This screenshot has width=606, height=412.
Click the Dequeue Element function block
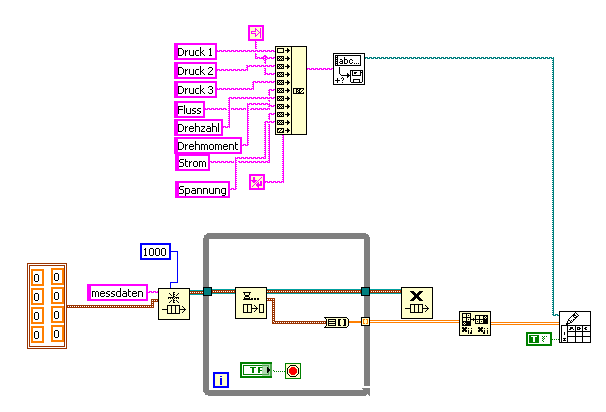click(x=251, y=303)
